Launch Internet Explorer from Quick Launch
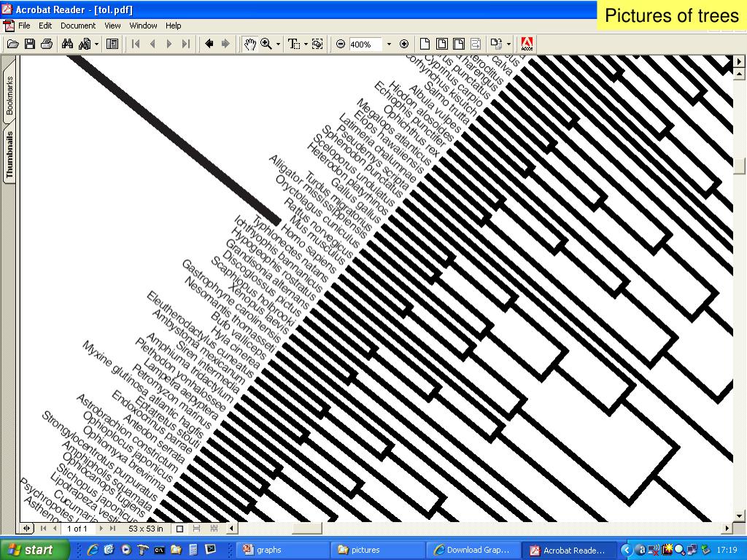 91,550
